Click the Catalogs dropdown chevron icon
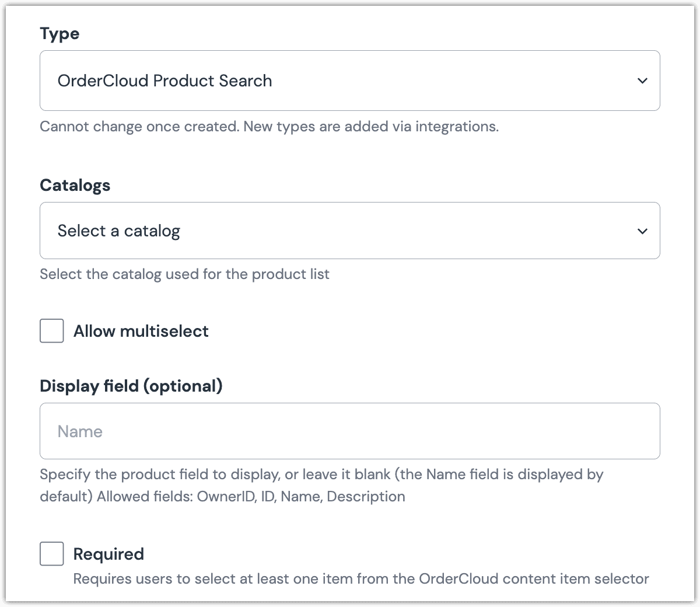This screenshot has height=607, width=700. 642,231
